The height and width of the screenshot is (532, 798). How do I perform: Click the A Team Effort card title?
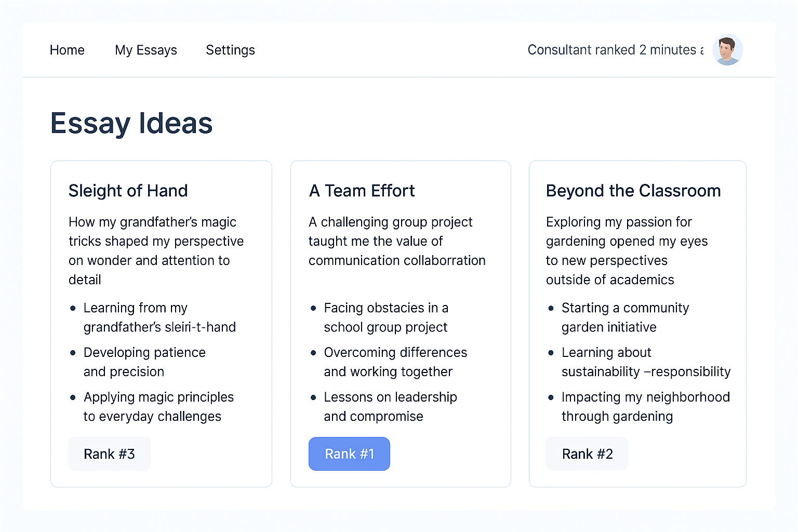[x=362, y=191]
